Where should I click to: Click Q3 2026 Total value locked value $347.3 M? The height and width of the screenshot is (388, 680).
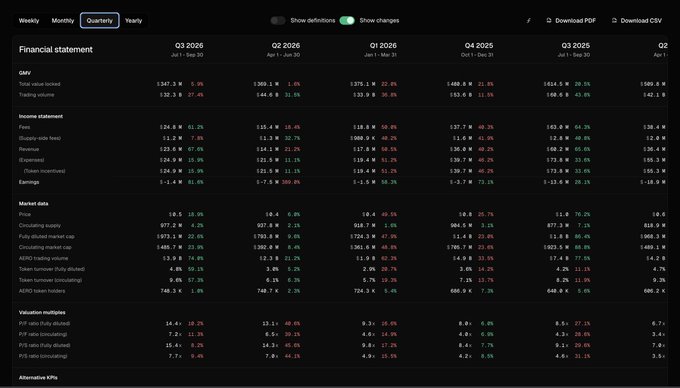click(170, 84)
